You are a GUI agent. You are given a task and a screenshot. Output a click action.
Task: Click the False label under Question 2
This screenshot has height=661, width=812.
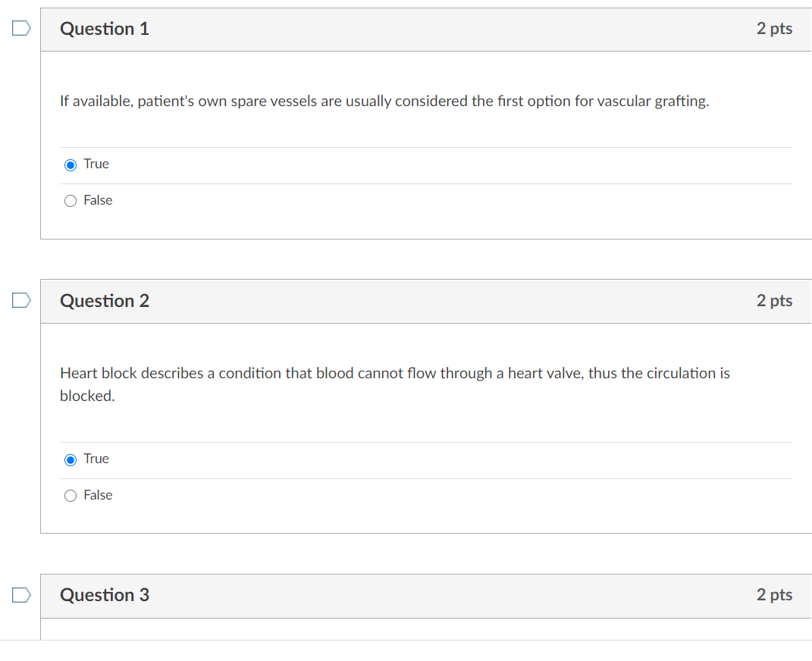click(x=98, y=495)
